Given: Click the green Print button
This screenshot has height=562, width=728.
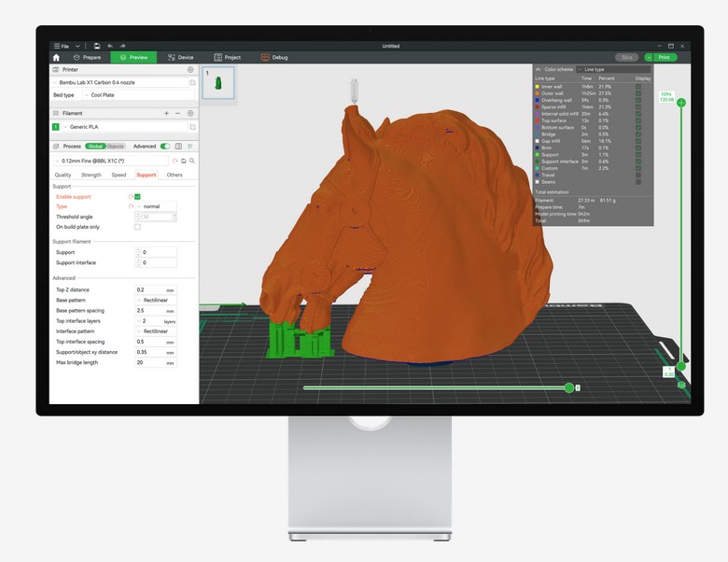Looking at the screenshot, I should point(664,58).
